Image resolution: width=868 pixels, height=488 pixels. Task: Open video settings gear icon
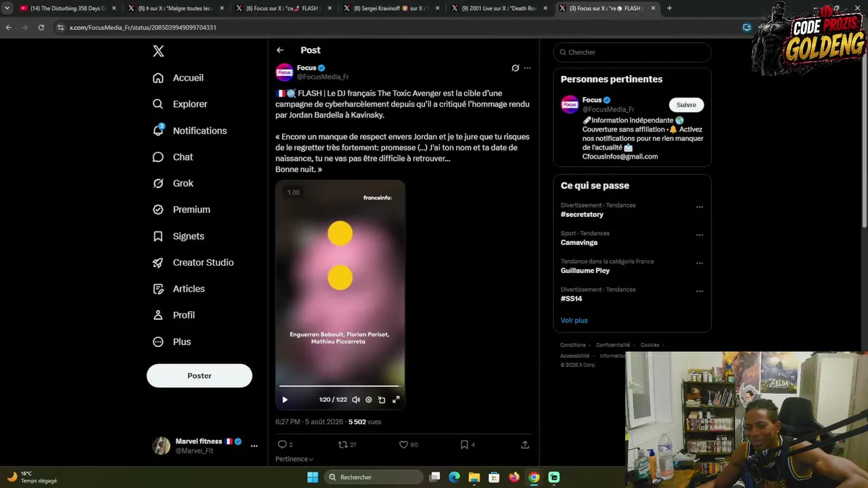369,400
